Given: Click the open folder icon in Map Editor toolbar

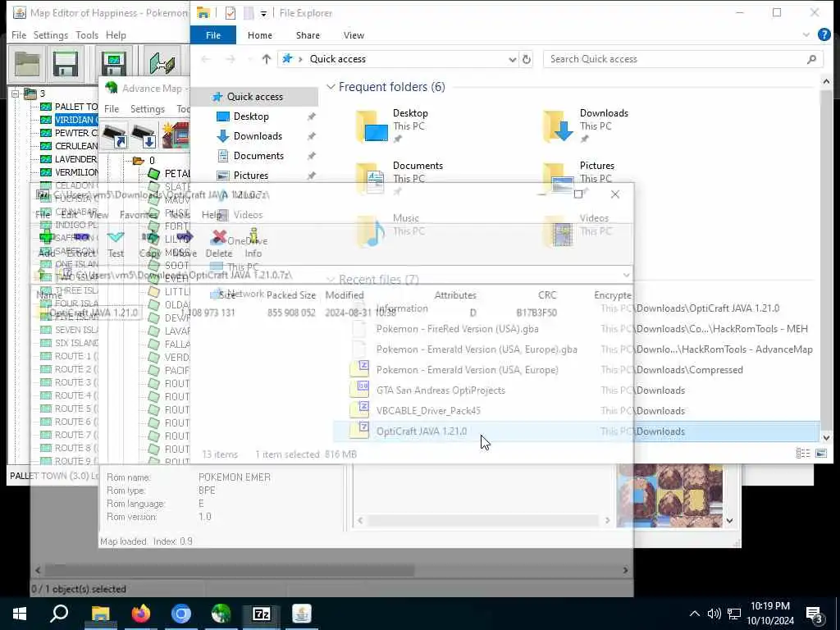Looking at the screenshot, I should point(27,64).
